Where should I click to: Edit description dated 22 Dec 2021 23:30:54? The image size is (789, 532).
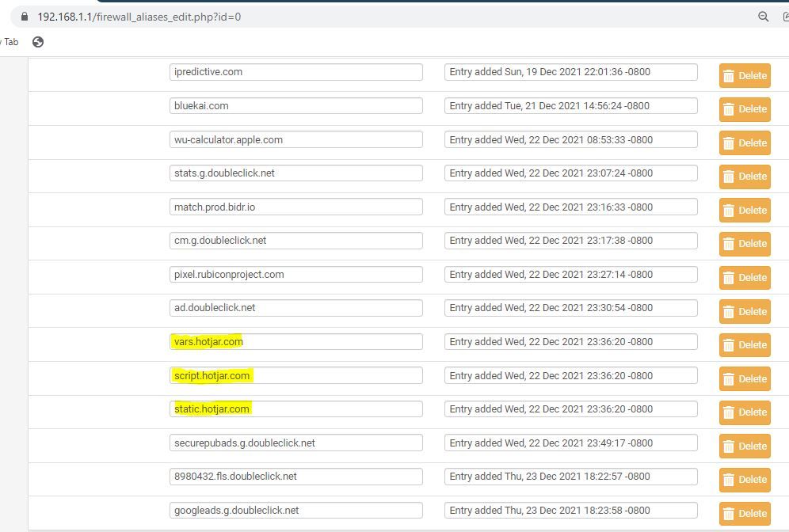click(571, 308)
